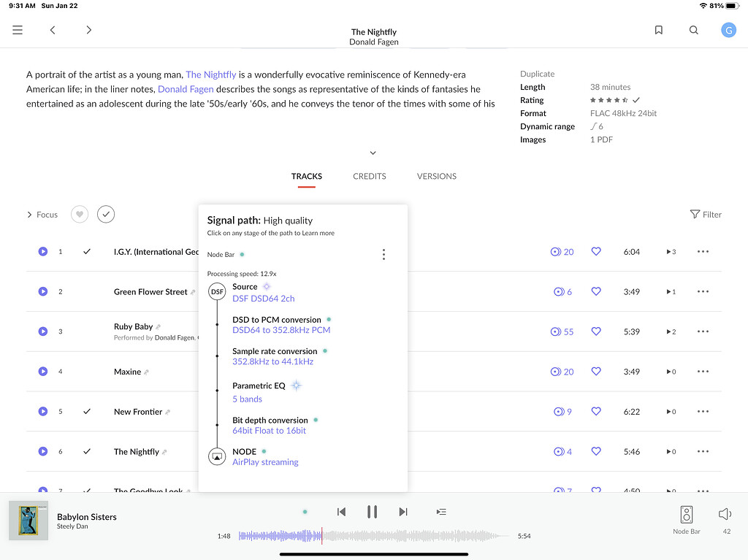Favorite I.G.Y. track with heart icon
Viewport: 748px width, 560px height.
pyautogui.click(x=596, y=251)
